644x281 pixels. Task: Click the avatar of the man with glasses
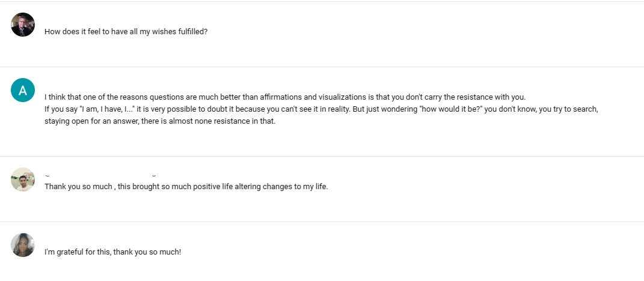tap(23, 25)
